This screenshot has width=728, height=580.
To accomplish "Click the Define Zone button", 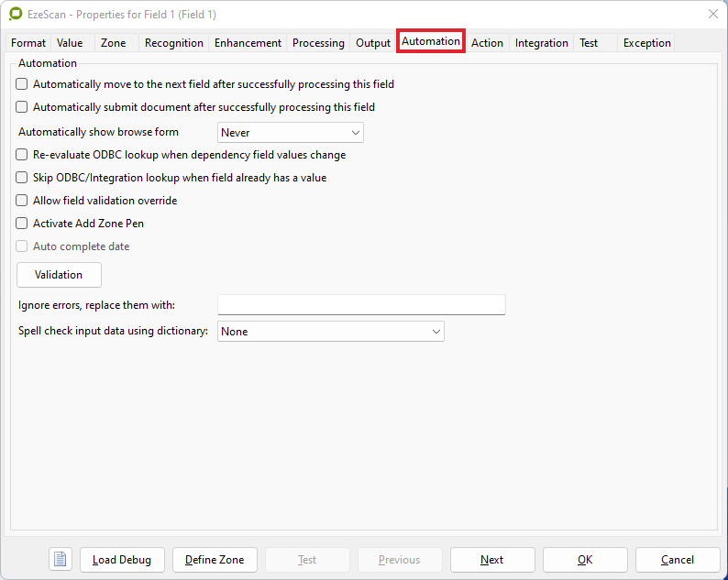I will coord(215,560).
